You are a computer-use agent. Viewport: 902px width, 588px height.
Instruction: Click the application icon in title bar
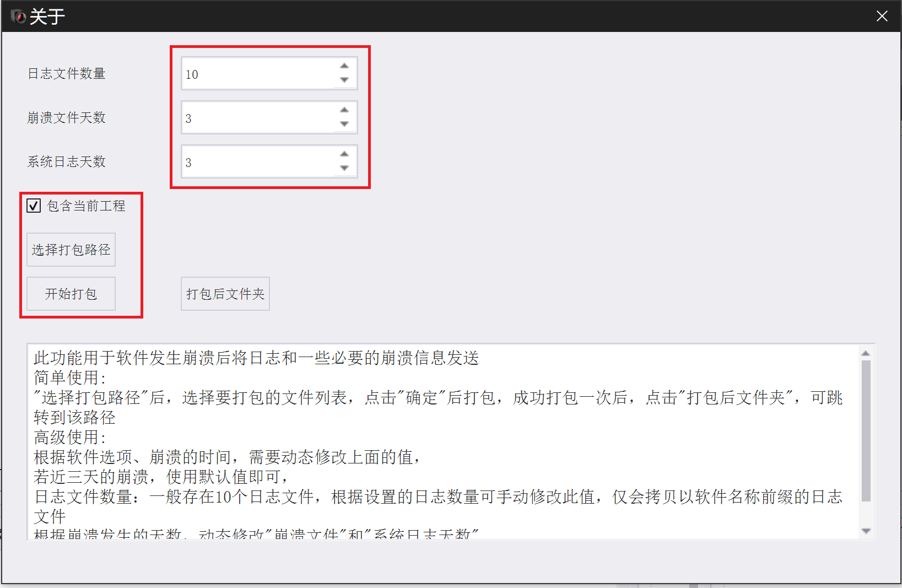point(18,17)
